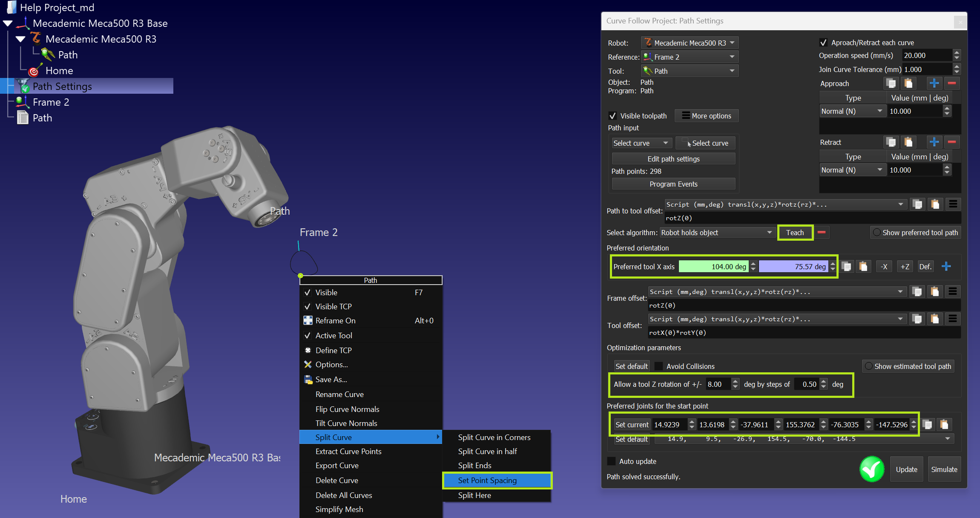The height and width of the screenshot is (518, 980).
Task: Click red minus icon beside Teach
Action: [x=822, y=233]
